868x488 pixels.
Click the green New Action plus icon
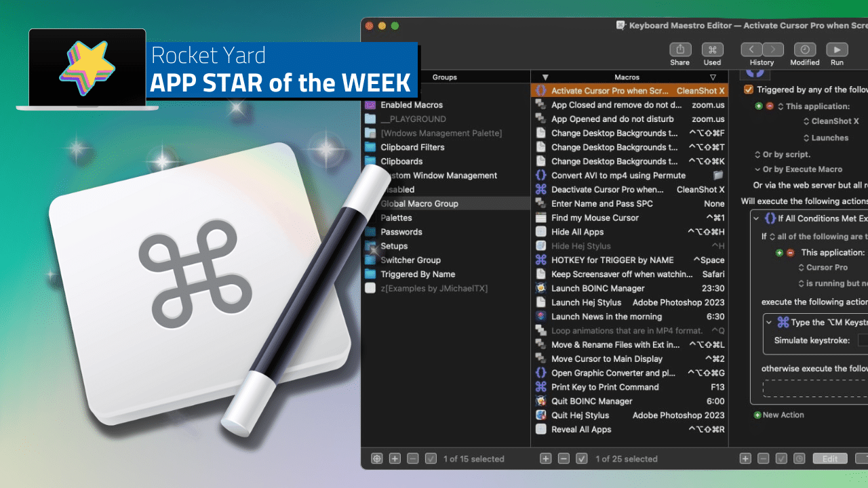tap(757, 415)
